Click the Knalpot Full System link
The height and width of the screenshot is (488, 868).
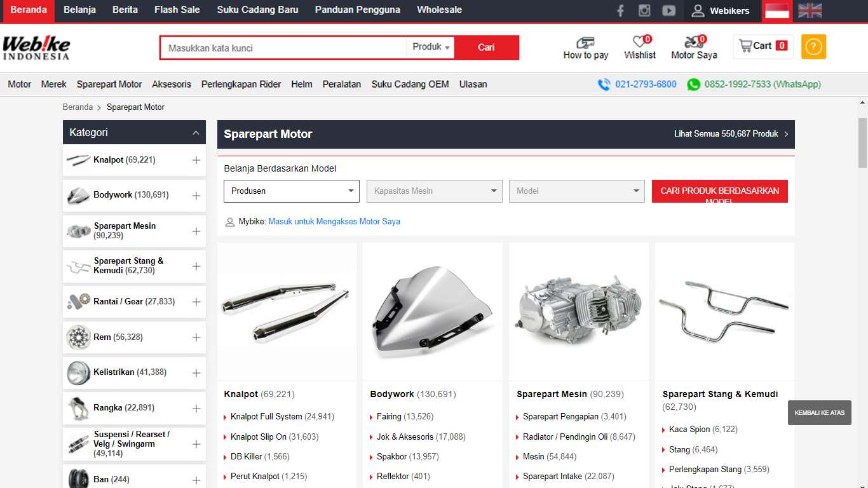click(266, 417)
